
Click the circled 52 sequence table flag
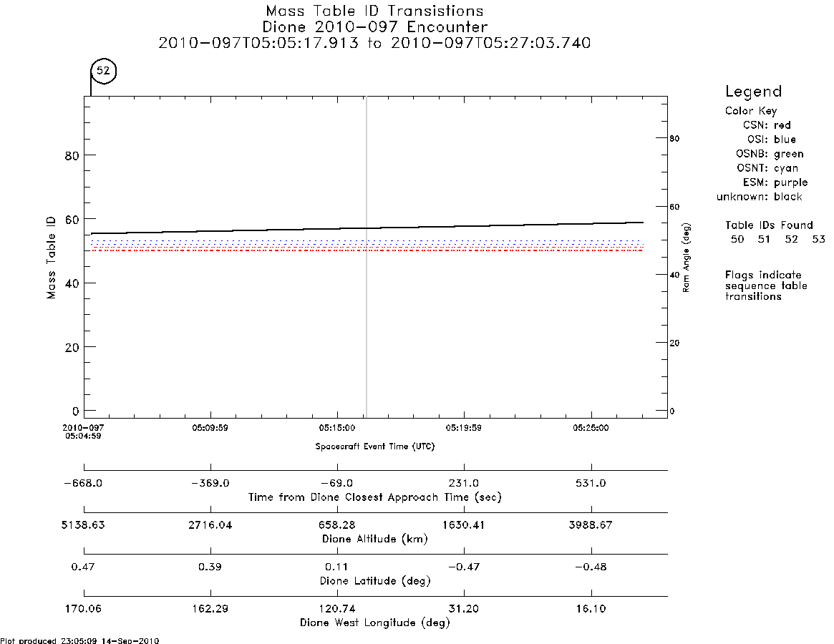click(103, 71)
